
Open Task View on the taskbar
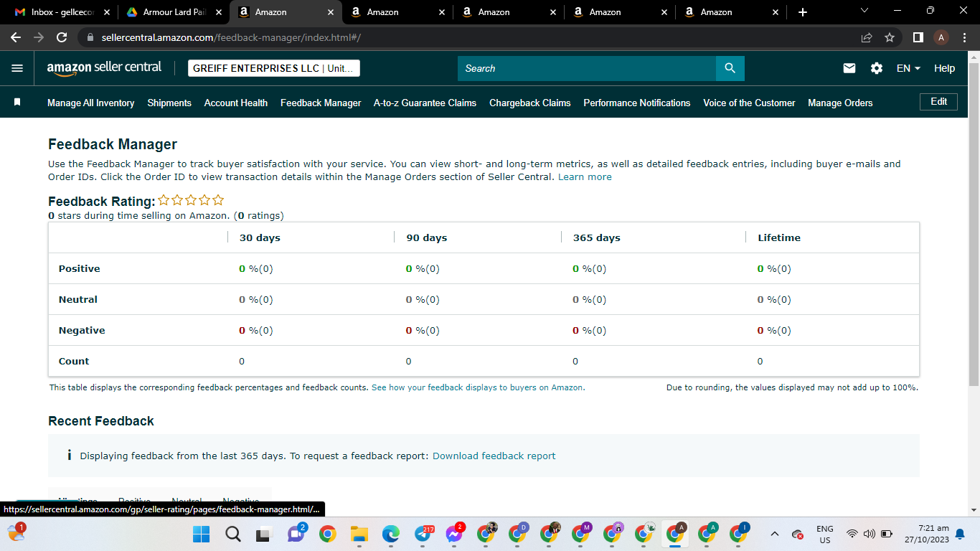264,534
